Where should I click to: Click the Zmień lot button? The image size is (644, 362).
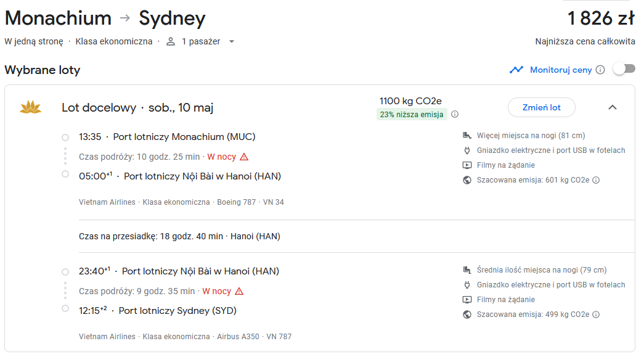click(x=541, y=107)
